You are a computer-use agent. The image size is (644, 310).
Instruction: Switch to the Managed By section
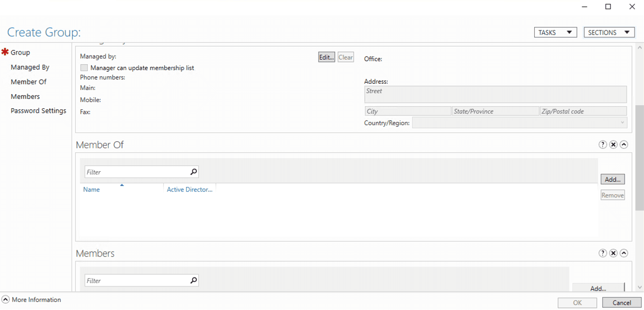(x=30, y=67)
